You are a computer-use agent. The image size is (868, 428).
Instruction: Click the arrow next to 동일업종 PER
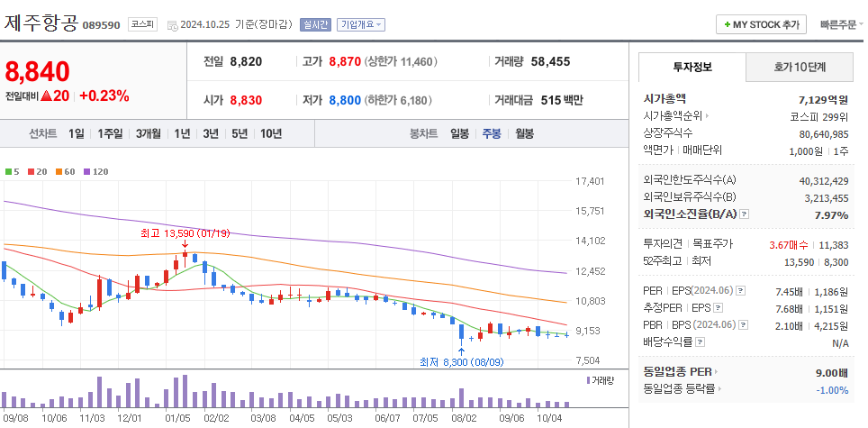point(716,372)
